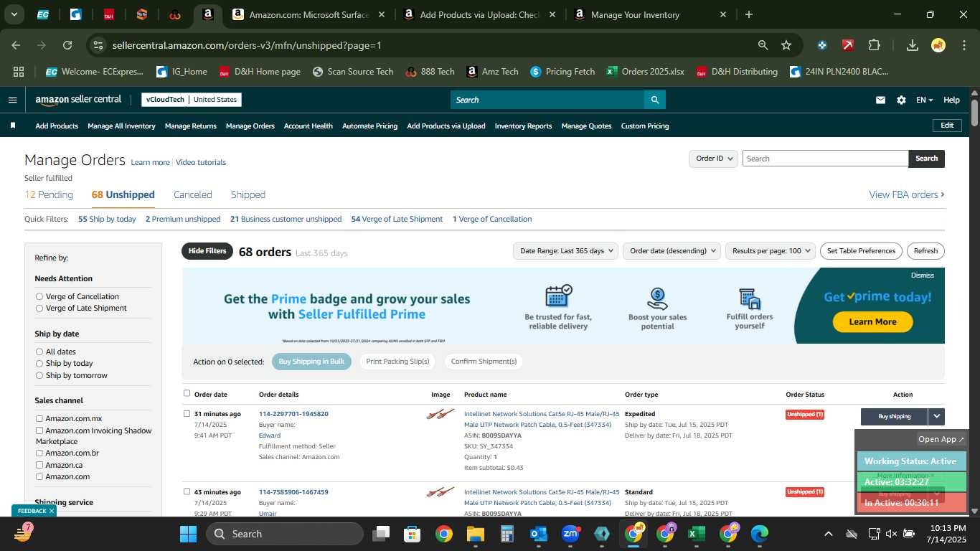
Task: Select Ship by today radio option
Action: tap(39, 363)
